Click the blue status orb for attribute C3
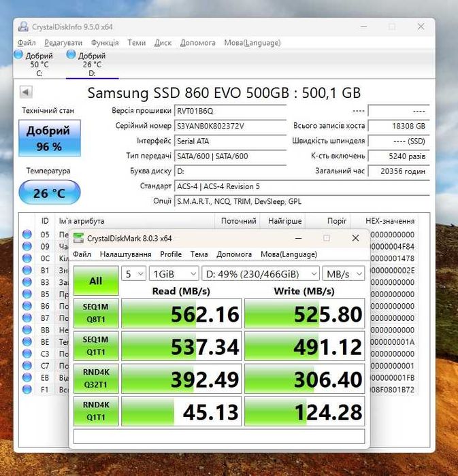Viewport: 458px width, 476px height. [x=27, y=354]
